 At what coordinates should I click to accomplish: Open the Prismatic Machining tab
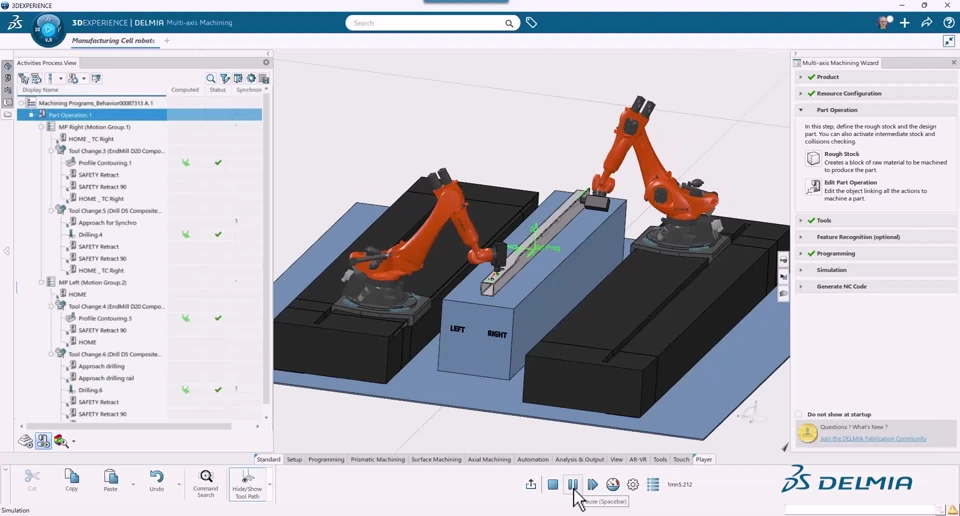point(378,459)
